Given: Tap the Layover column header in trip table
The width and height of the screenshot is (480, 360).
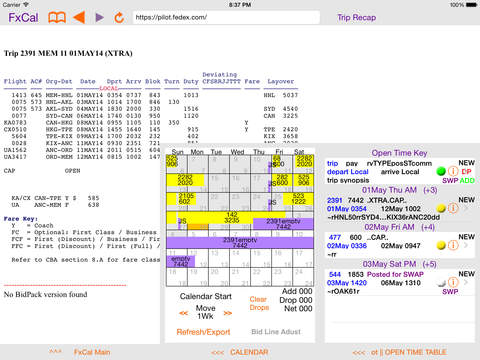Looking at the screenshot, I should pyautogui.click(x=281, y=81).
